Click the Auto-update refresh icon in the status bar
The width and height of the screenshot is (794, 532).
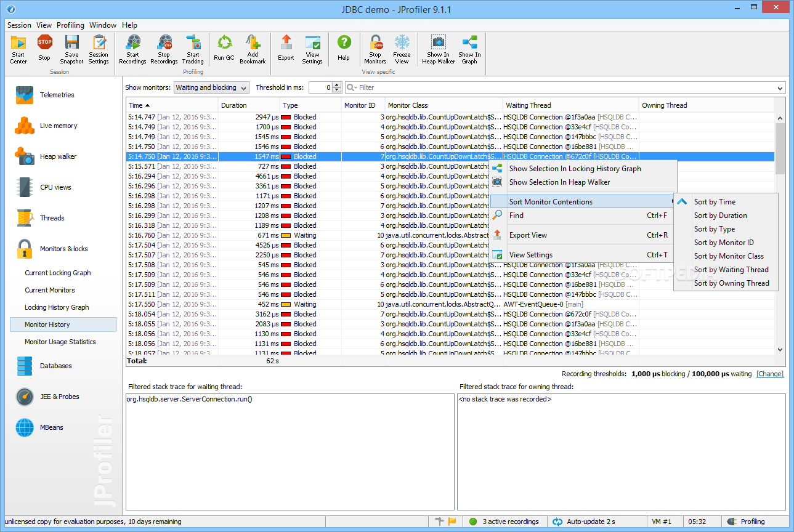coord(557,522)
